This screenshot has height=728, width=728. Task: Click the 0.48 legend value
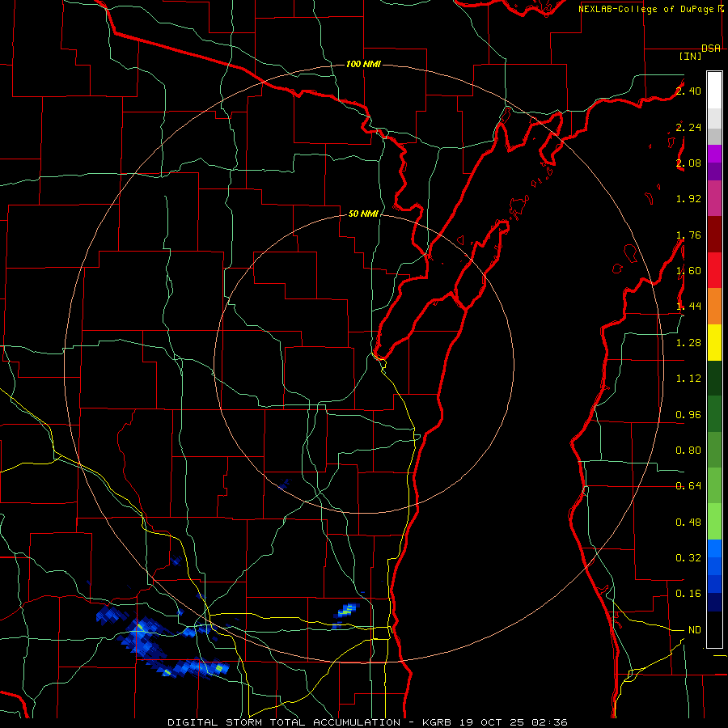click(x=688, y=523)
